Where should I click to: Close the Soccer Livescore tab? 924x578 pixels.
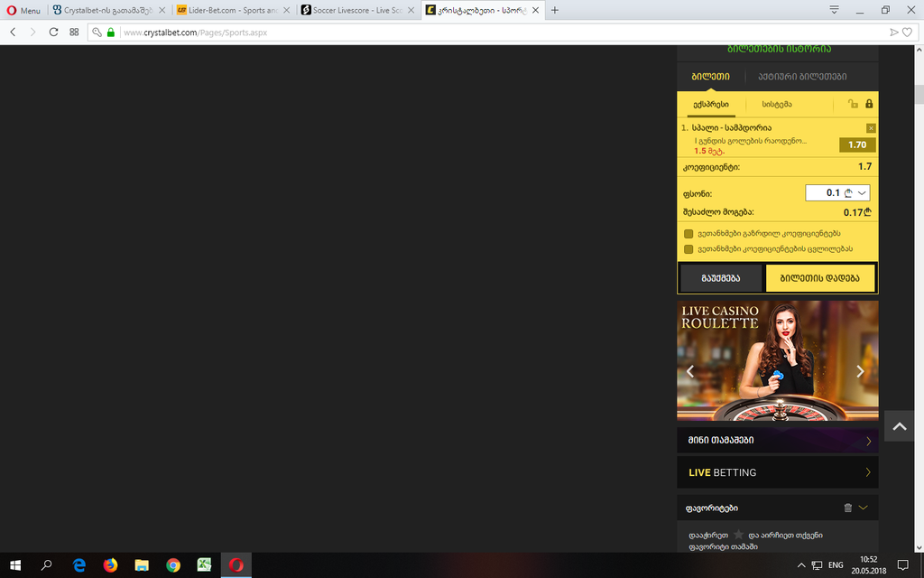[x=411, y=10]
